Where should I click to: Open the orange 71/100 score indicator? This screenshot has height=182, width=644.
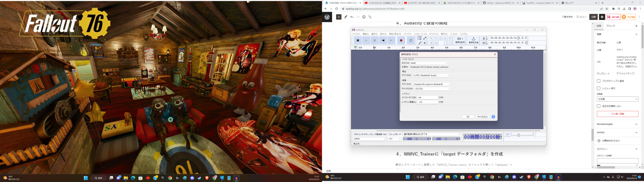pos(629,17)
